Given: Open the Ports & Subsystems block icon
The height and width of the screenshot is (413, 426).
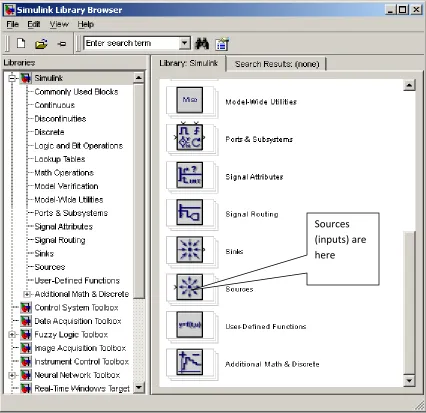Looking at the screenshot, I should pos(190,137).
